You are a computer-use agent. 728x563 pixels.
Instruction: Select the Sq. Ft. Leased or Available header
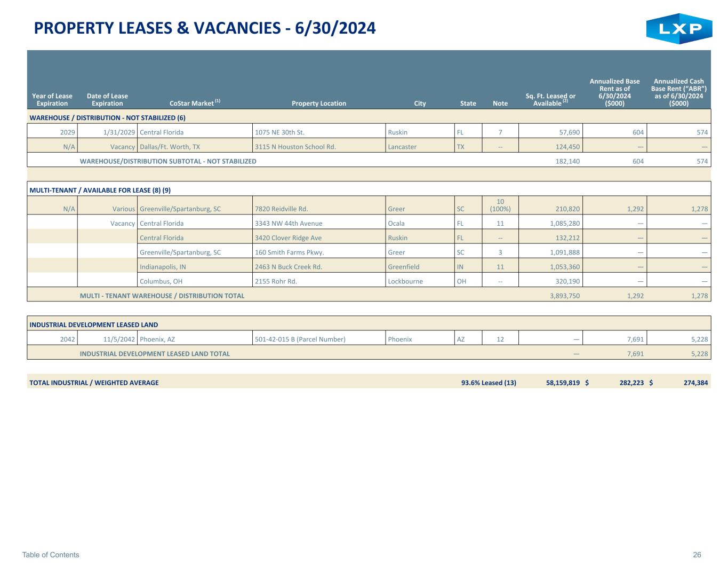550,100
